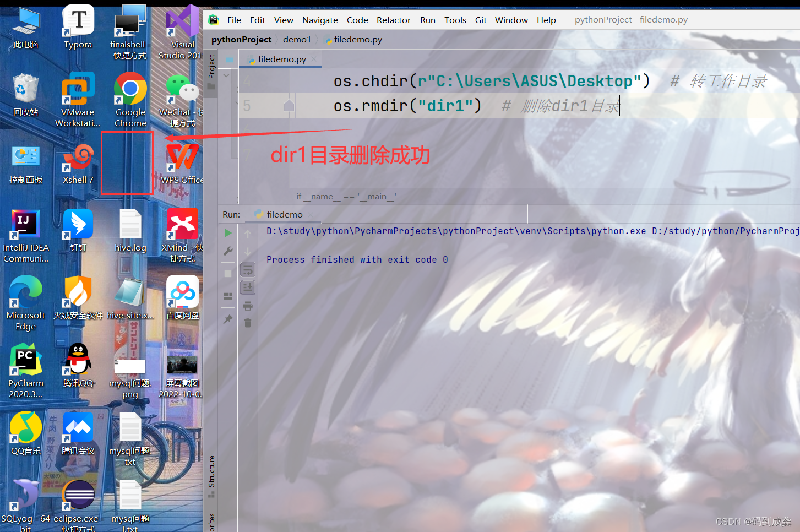Click the Process finished with exit code 0 text
The height and width of the screenshot is (532, 800).
coord(357,259)
